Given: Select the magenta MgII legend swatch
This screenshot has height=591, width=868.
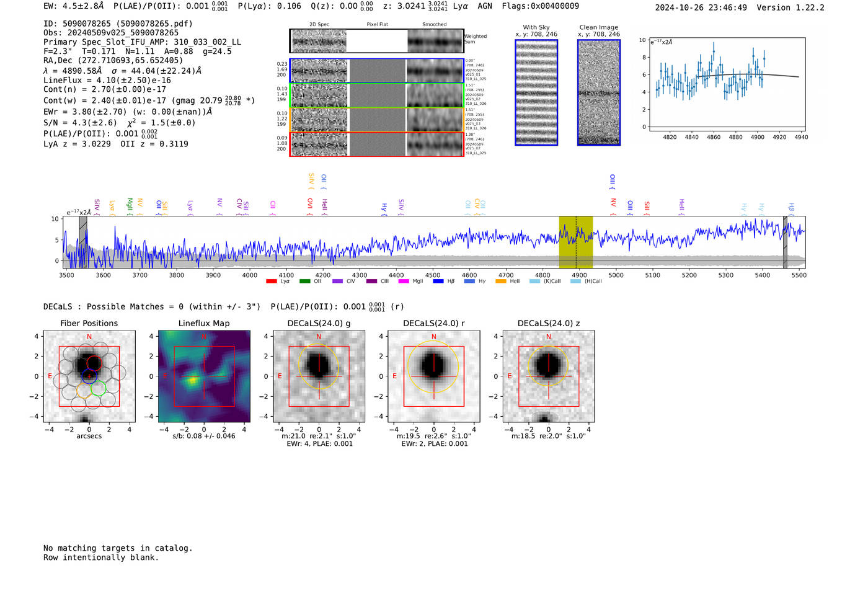Looking at the screenshot, I should 404,282.
